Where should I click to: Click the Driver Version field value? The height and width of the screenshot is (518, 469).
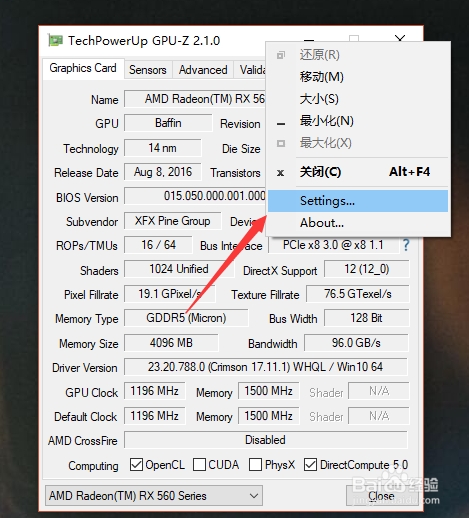[x=266, y=367]
